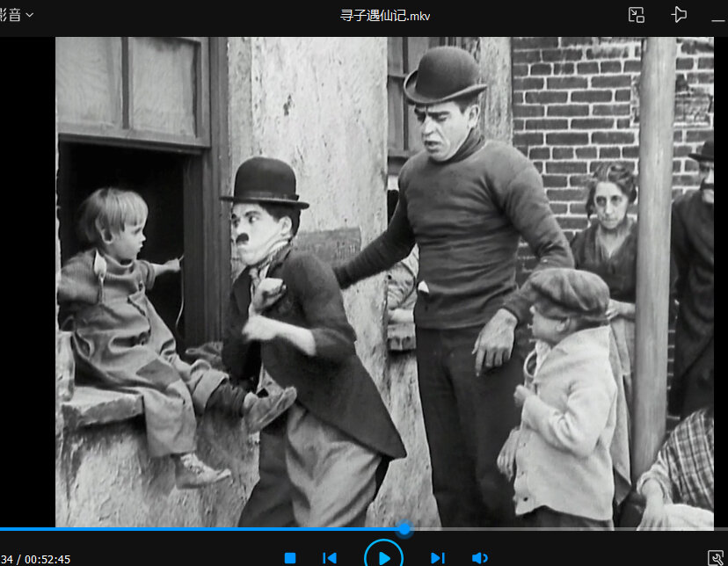Switch to mini mode with the top-right icon
Viewport: 728px width, 566px height.
click(636, 15)
